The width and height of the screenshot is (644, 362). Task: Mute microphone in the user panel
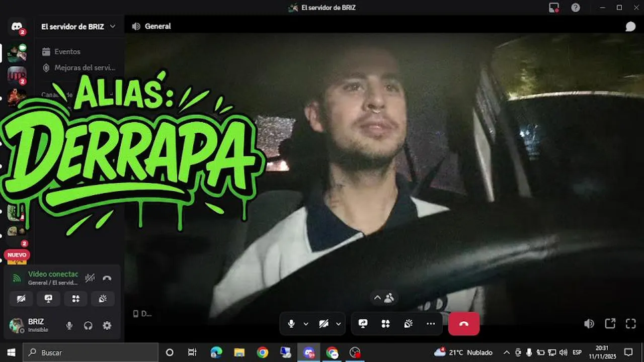pos(69,325)
